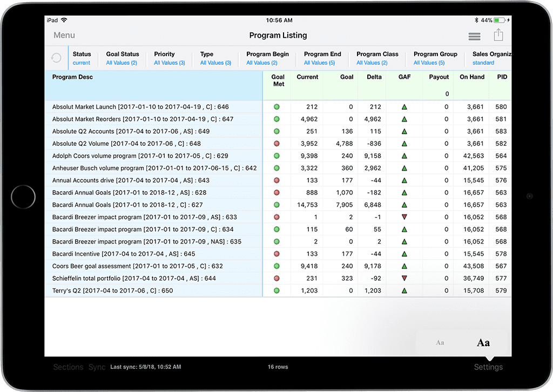Select Annual Accounts drive program
This screenshot has width=553, height=392.
click(x=131, y=180)
